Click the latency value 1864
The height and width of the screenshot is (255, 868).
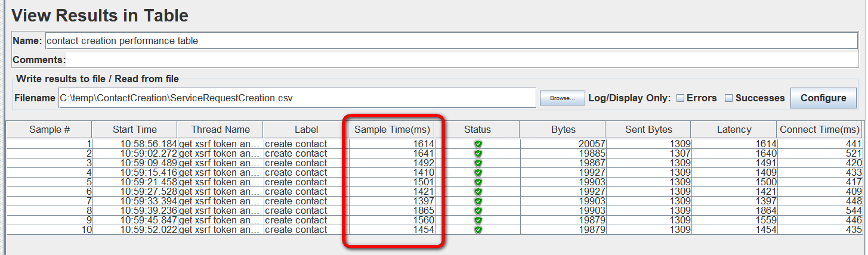[x=766, y=211]
